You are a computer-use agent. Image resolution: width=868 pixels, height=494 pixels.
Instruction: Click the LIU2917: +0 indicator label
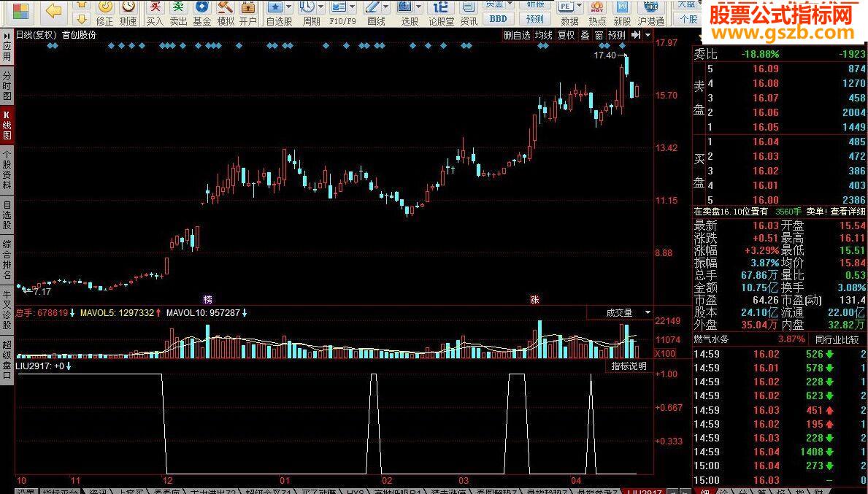(x=40, y=366)
